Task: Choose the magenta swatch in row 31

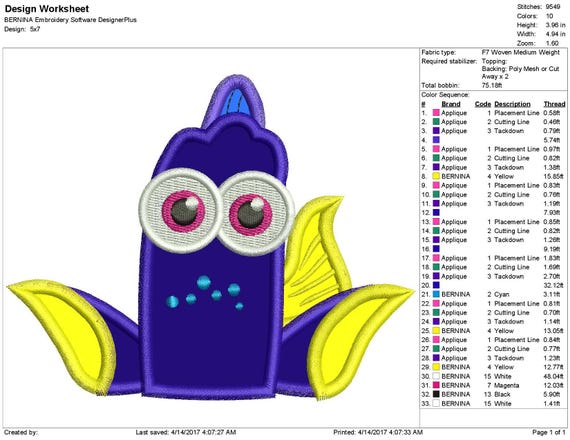Action: coord(436,385)
